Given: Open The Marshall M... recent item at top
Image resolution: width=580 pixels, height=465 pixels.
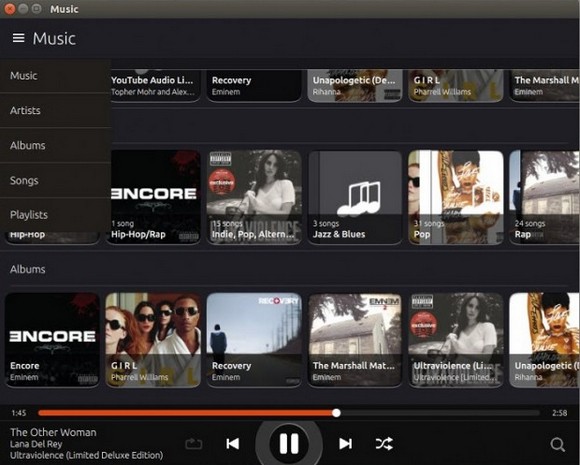Looking at the screenshot, I should pos(544,85).
